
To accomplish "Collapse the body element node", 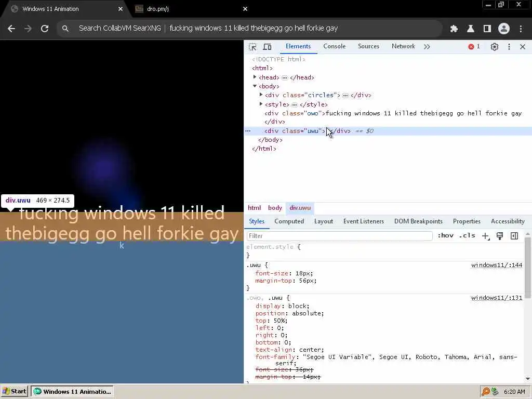I will click(255, 86).
